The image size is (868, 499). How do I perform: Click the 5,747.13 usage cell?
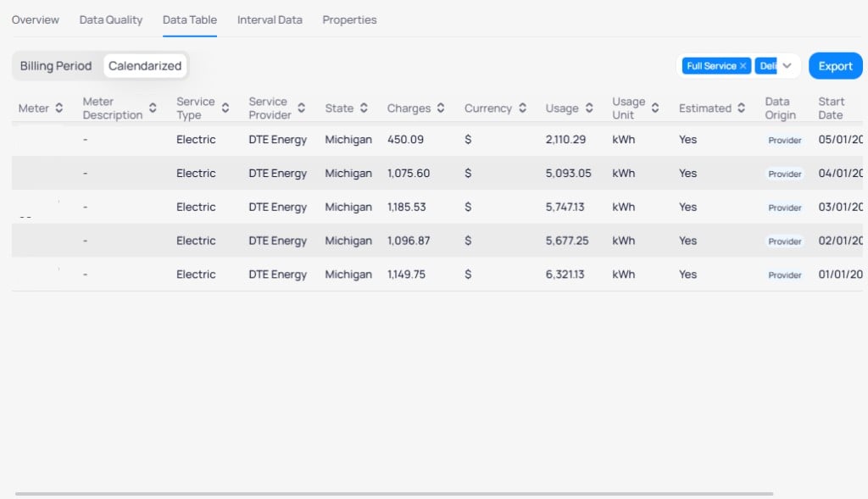(x=565, y=207)
